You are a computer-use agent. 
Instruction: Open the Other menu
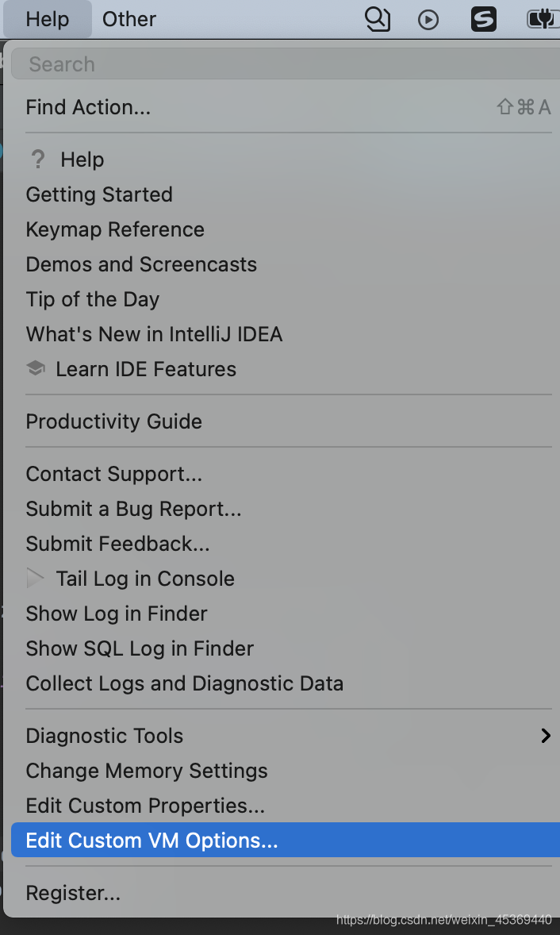pos(128,19)
